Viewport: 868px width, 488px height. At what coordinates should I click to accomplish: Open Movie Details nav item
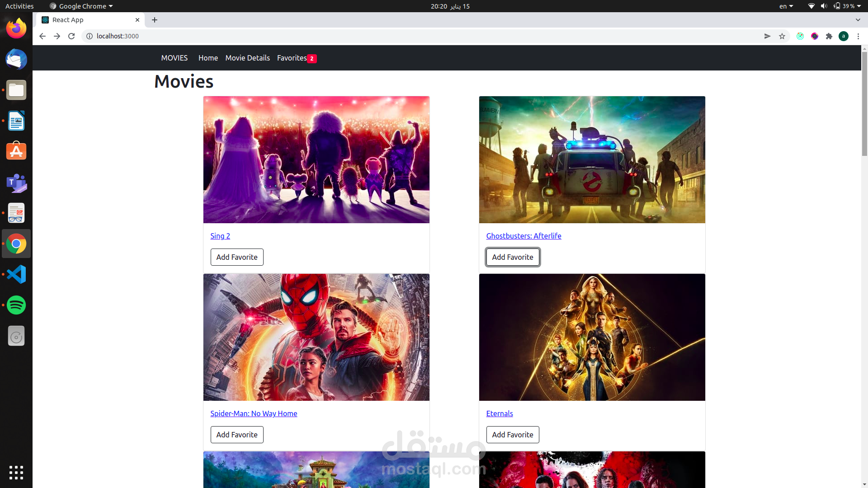tap(247, 58)
